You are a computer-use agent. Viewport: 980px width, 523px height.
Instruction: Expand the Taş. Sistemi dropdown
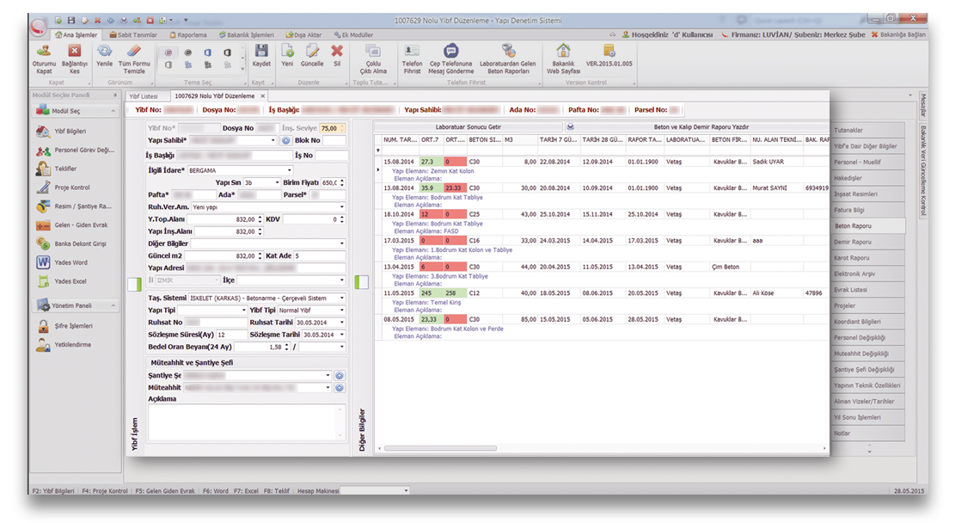click(x=342, y=298)
